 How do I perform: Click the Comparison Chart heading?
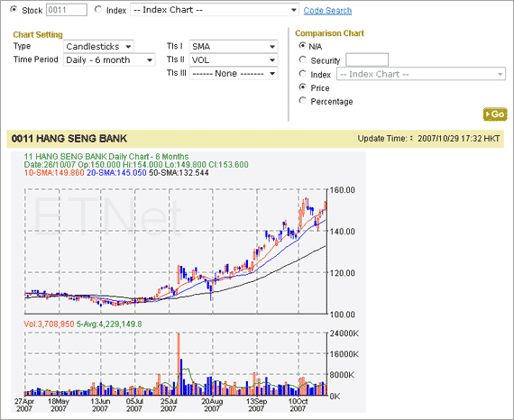tap(329, 33)
